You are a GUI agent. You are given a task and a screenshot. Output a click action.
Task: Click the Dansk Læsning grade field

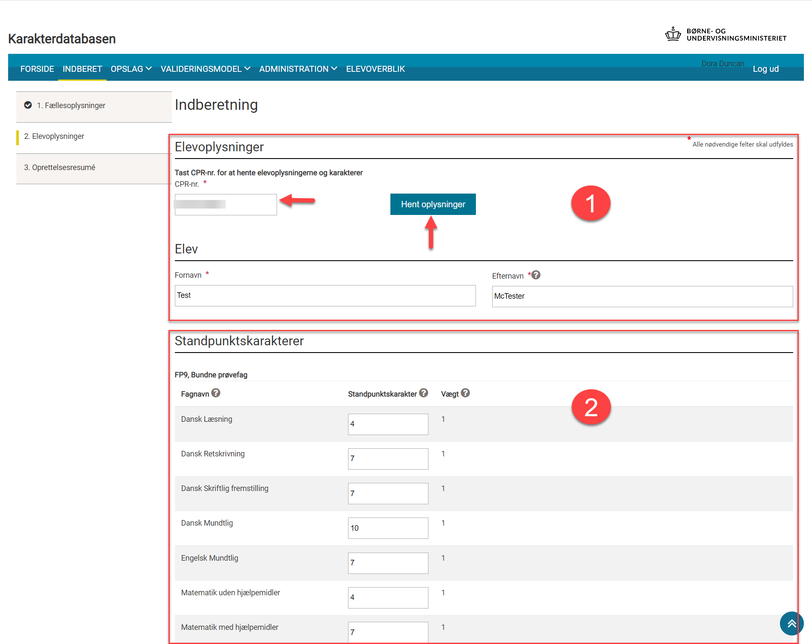coord(388,424)
